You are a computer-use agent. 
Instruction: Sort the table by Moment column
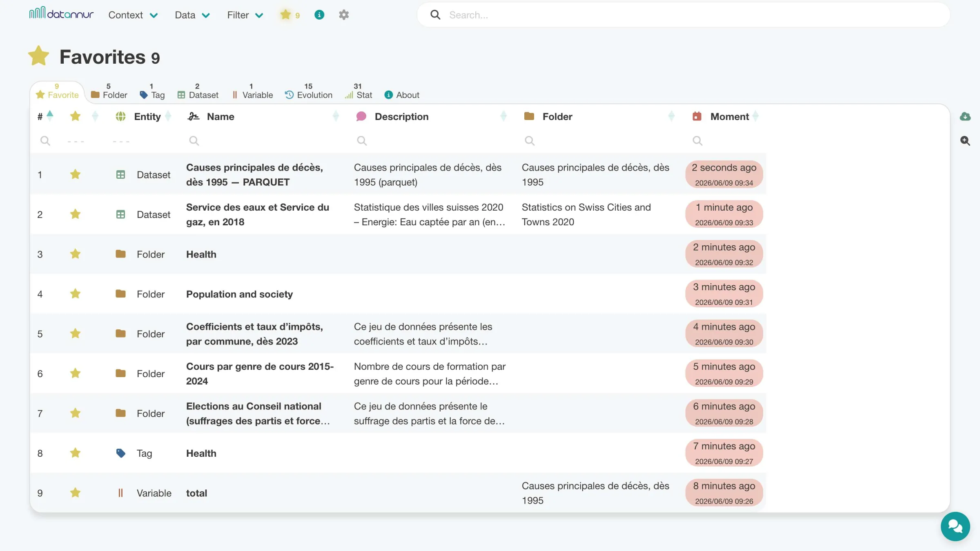point(730,117)
